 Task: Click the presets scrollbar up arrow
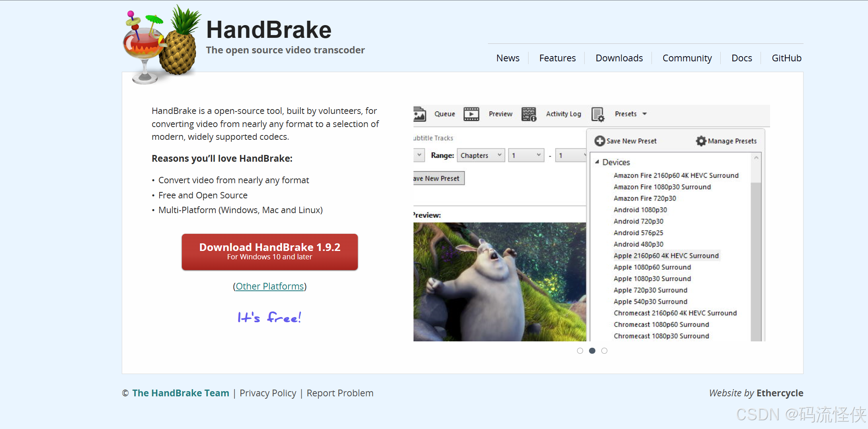click(x=756, y=158)
